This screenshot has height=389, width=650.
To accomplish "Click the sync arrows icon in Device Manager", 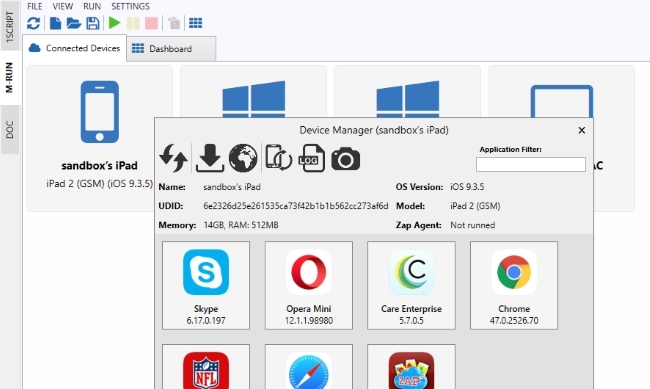I will pyautogui.click(x=173, y=158).
